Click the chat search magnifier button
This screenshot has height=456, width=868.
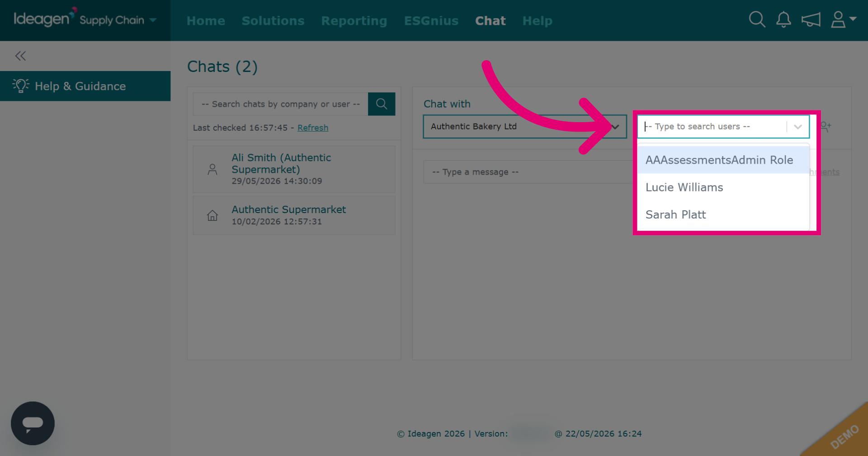pyautogui.click(x=382, y=104)
